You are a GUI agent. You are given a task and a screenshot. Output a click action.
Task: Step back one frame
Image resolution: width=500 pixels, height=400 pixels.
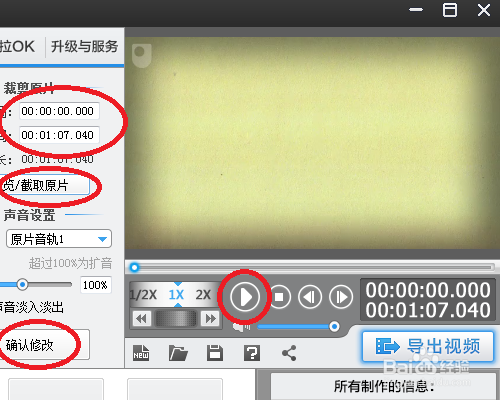[x=310, y=297]
